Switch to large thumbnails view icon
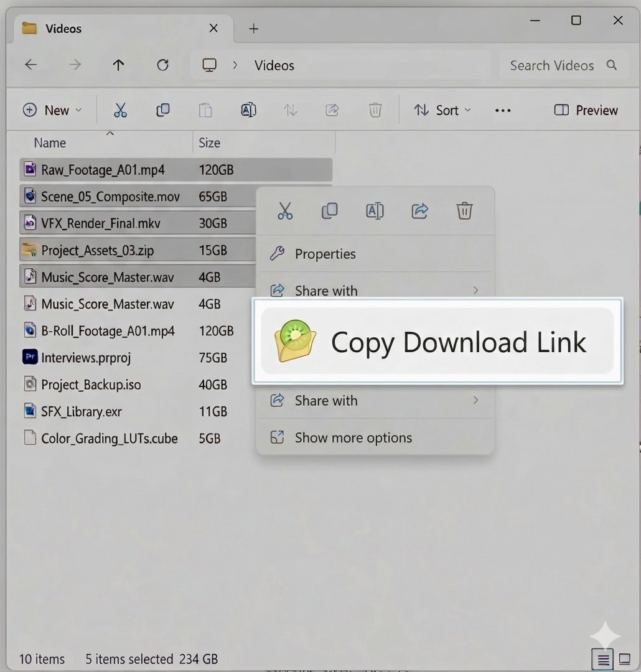Image resolution: width=641 pixels, height=672 pixels. pos(625,659)
